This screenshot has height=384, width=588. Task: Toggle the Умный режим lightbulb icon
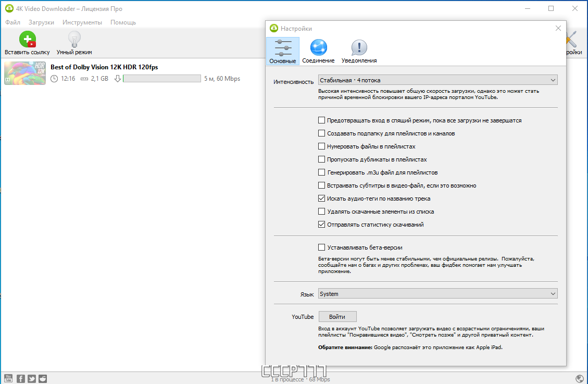coord(74,39)
